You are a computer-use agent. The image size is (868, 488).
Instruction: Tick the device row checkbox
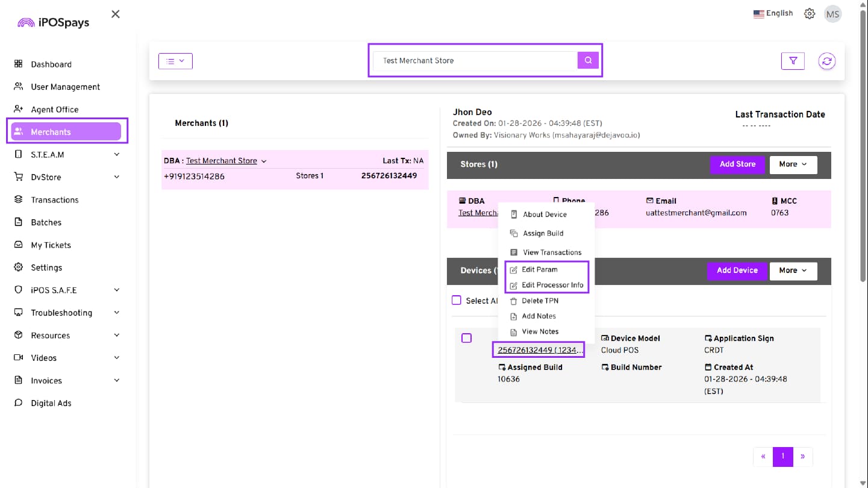point(466,338)
